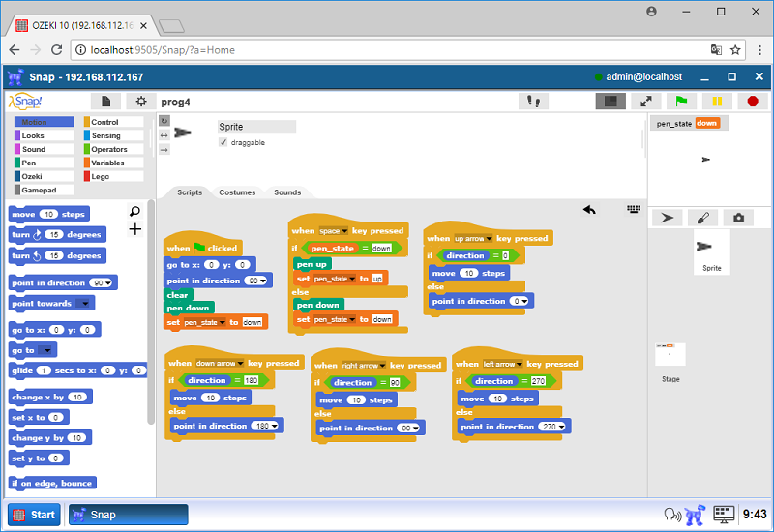
Task: Click Start button in taskbar
Action: [35, 515]
